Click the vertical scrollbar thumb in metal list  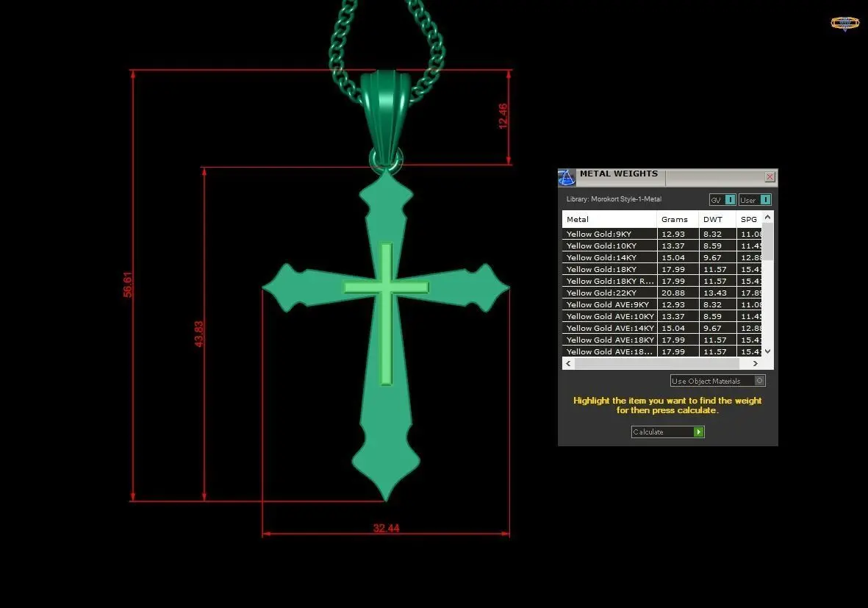pos(768,241)
